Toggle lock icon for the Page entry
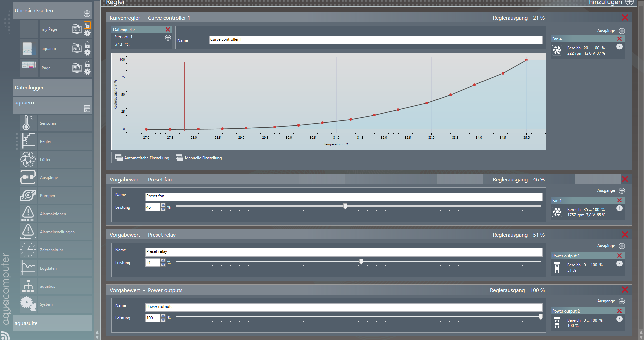The image size is (644, 340). (x=87, y=64)
